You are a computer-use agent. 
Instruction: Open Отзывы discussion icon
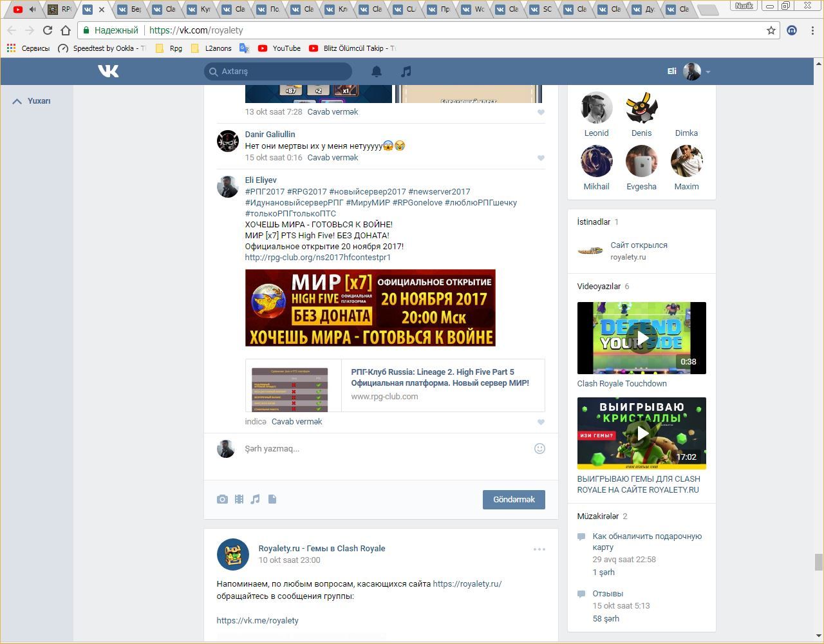pos(581,594)
